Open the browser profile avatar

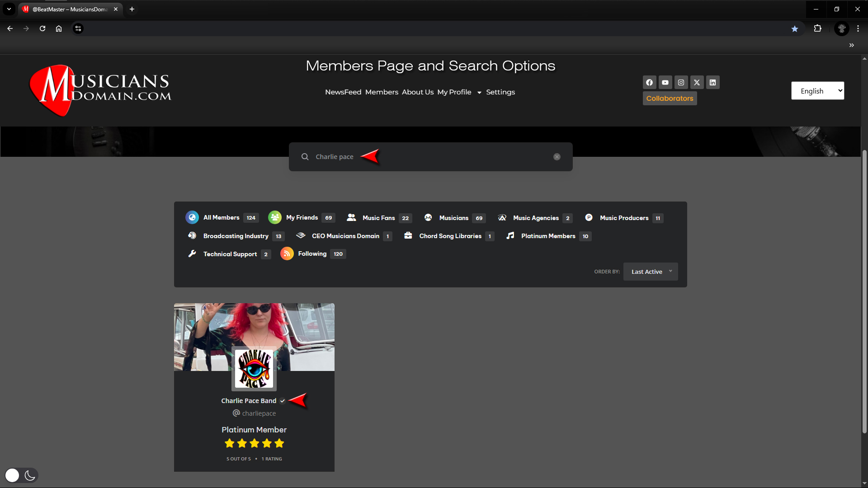[842, 28]
